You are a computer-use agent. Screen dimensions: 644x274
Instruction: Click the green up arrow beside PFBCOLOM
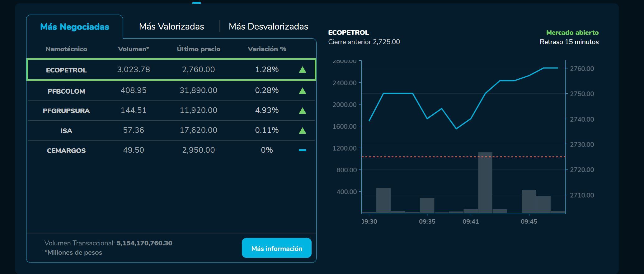coord(302,91)
